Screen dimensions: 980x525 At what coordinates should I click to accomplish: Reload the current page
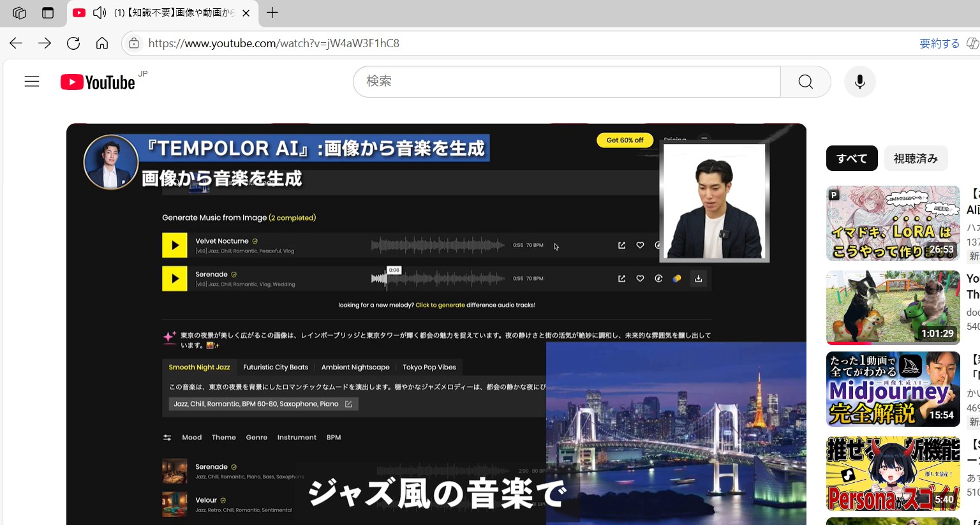[73, 43]
